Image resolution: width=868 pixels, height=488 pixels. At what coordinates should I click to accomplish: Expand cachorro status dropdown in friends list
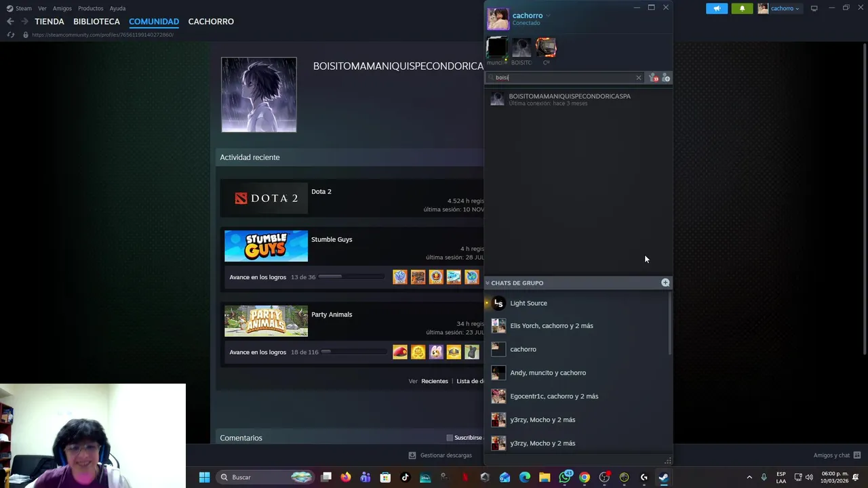point(548,16)
